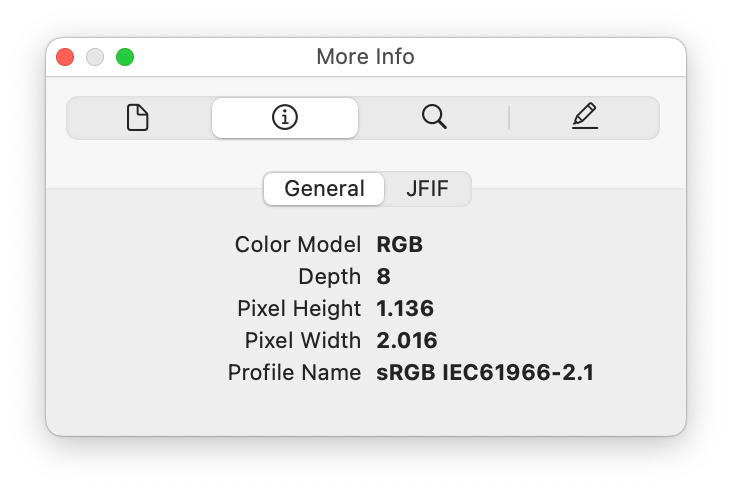Click the Pixel Width label
The width and height of the screenshot is (732, 490).
coord(303,340)
